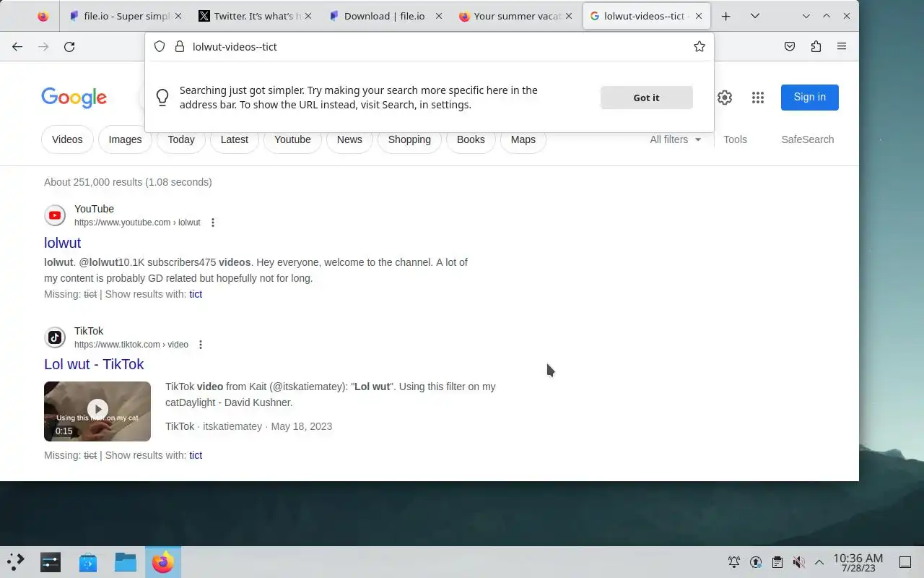Click Firefox icon in the taskbar
Viewport: 924px width, 578px height.
(x=163, y=562)
